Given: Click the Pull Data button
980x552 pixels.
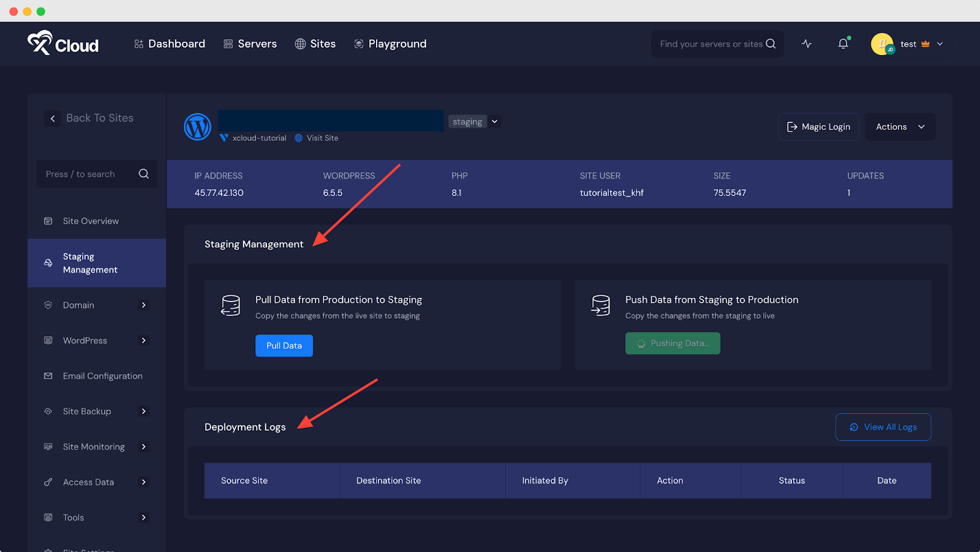Looking at the screenshot, I should click(284, 345).
